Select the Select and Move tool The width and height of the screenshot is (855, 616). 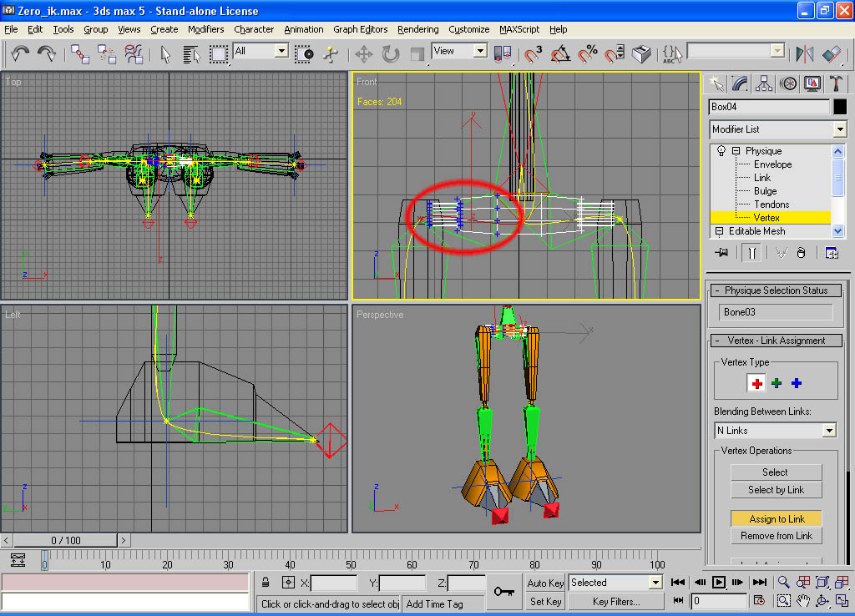tap(363, 54)
